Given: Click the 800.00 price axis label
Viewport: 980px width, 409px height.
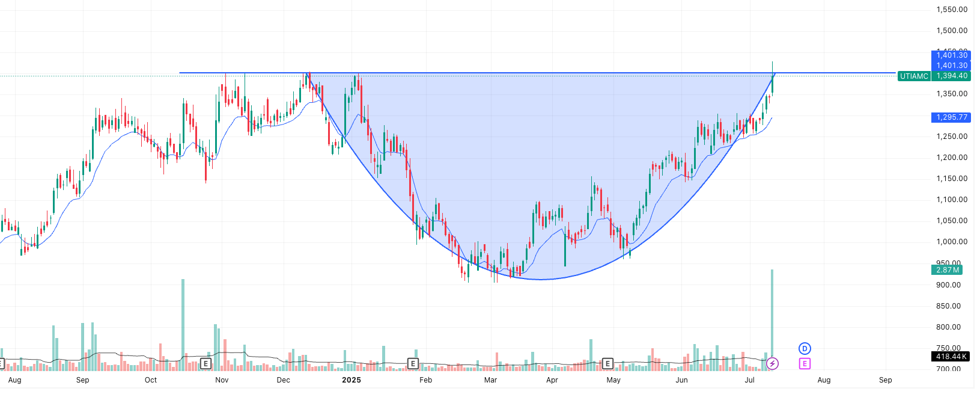Looking at the screenshot, I should pyautogui.click(x=948, y=327).
